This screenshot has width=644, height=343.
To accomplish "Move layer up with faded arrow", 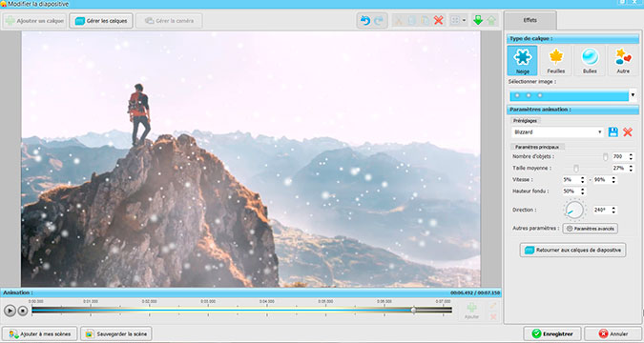I will coord(491,21).
